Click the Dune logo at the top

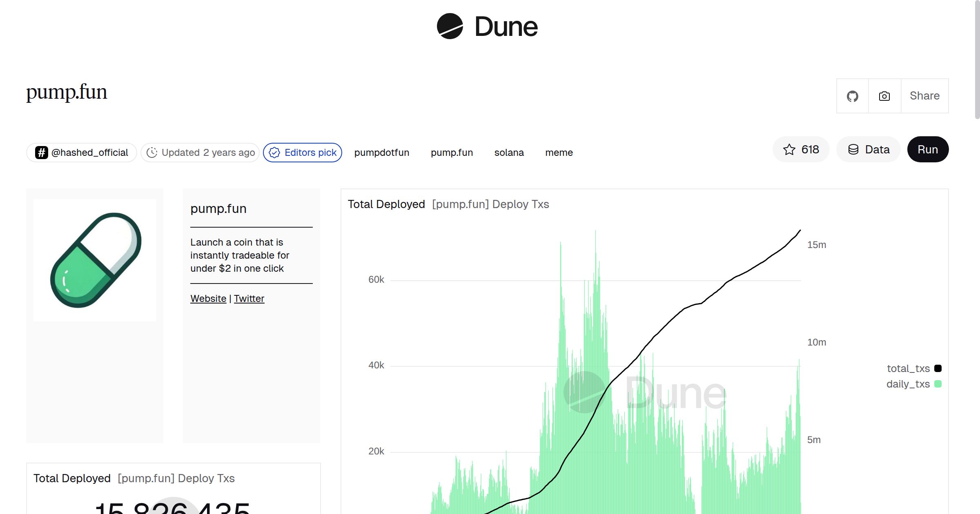pyautogui.click(x=486, y=26)
